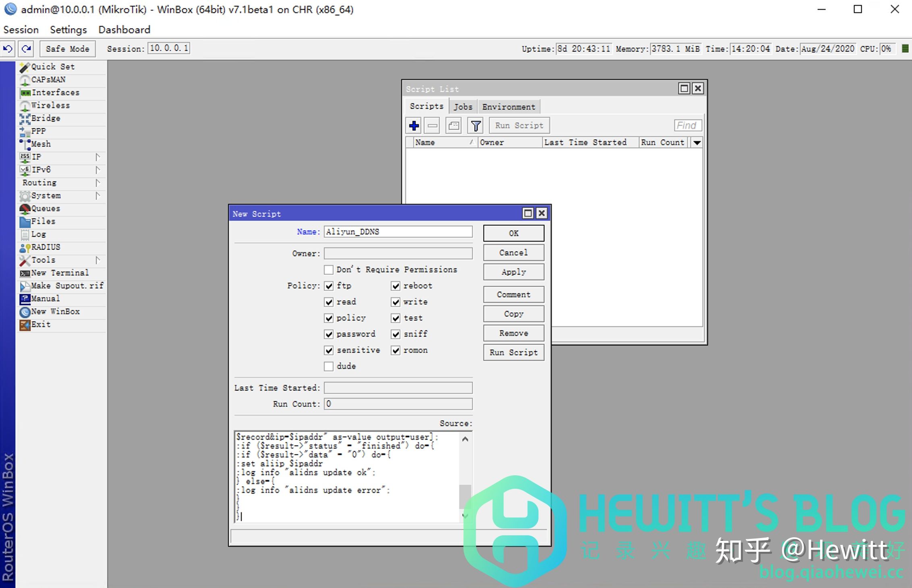Switch to the Jobs tab
This screenshot has height=588, width=912.
[x=463, y=107]
